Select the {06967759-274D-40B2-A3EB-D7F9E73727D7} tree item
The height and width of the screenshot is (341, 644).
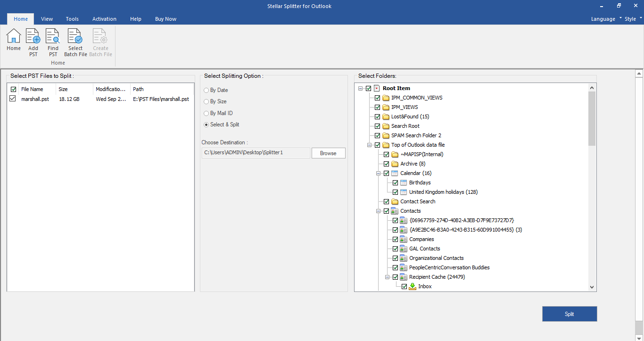[x=462, y=220]
